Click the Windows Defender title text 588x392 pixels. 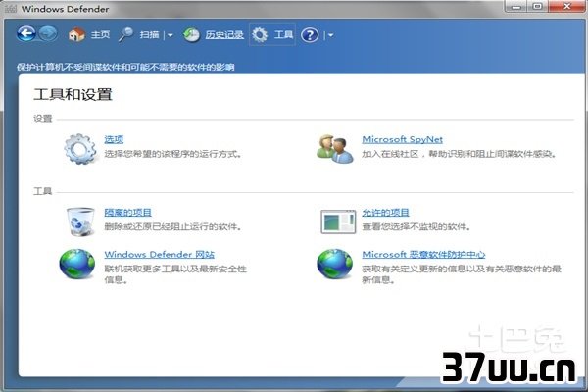pyautogui.click(x=66, y=9)
